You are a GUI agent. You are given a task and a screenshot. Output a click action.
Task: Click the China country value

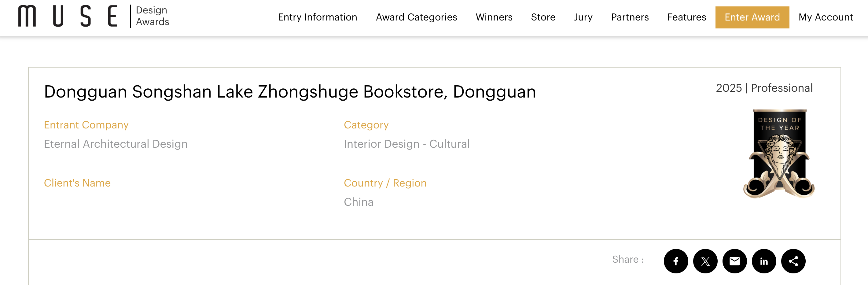[x=359, y=202]
